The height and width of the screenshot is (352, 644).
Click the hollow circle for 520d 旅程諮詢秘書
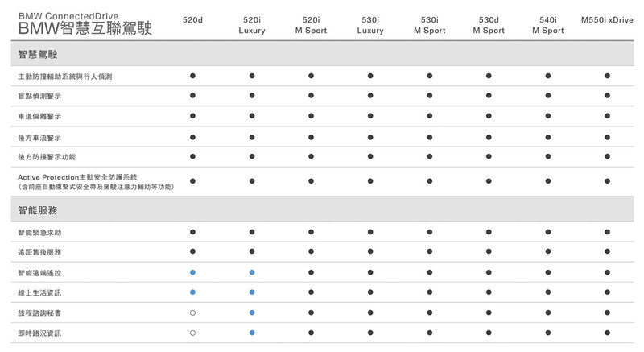[192, 313]
